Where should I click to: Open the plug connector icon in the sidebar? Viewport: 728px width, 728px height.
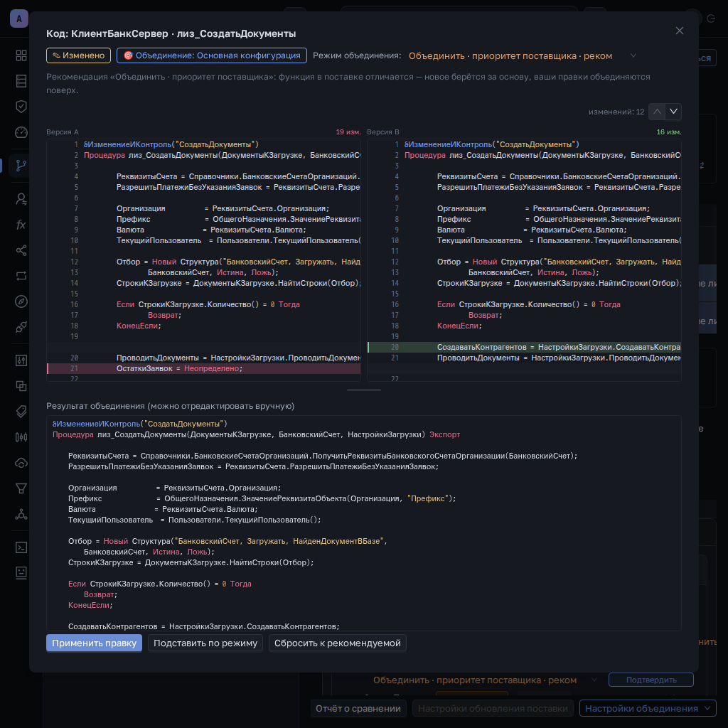(21, 327)
